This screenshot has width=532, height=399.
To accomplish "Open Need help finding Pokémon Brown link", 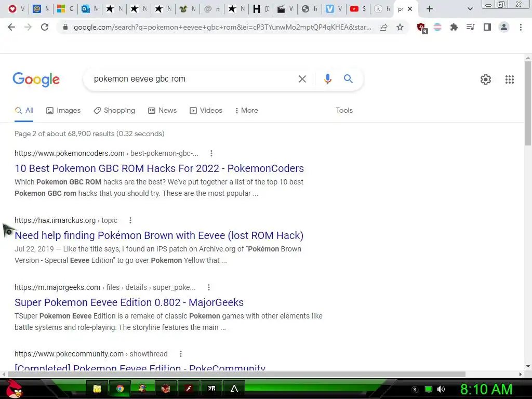I will (x=159, y=235).
